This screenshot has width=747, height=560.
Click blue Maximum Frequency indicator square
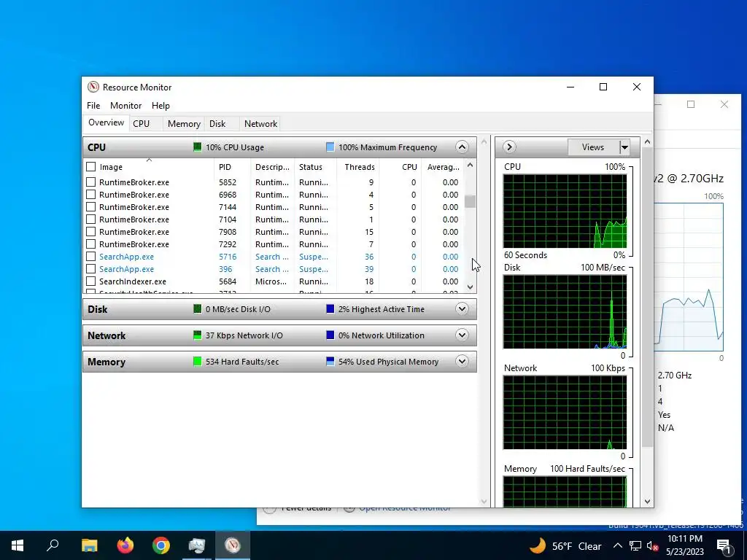pyautogui.click(x=330, y=147)
